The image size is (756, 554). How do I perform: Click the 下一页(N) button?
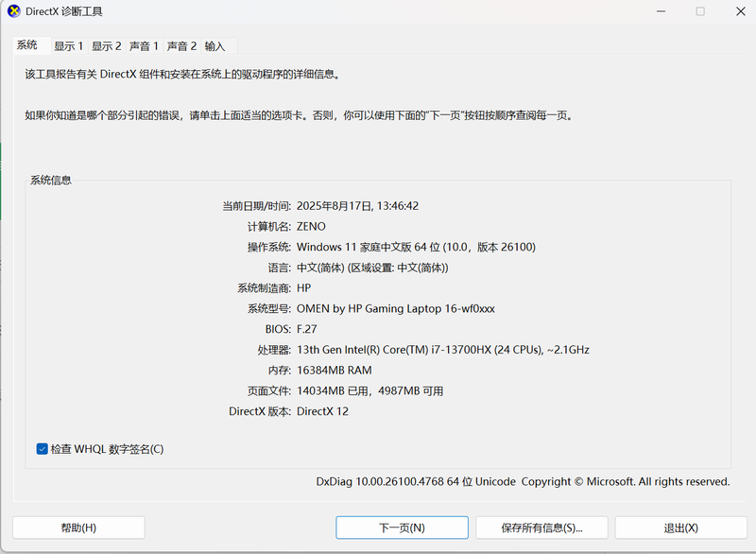click(402, 528)
